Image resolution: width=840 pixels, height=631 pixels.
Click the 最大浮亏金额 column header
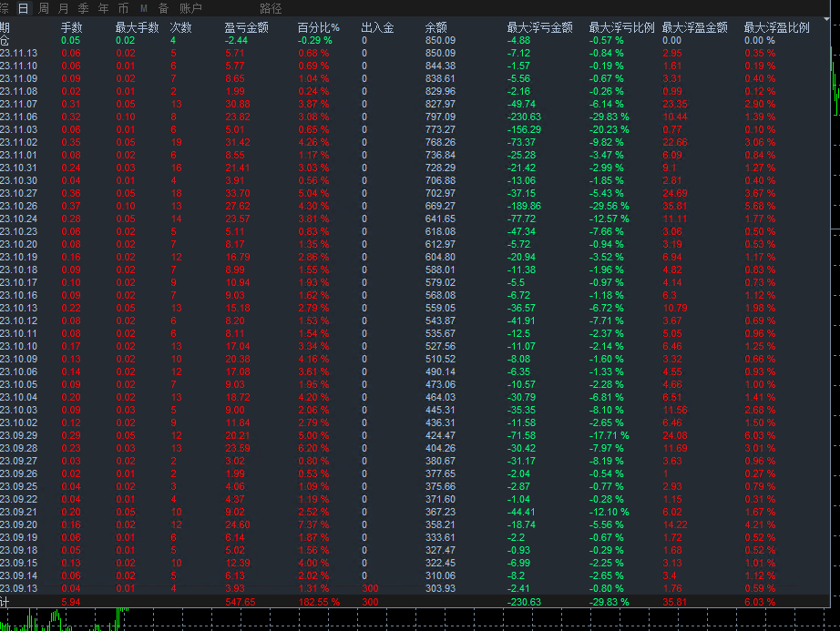click(540, 27)
